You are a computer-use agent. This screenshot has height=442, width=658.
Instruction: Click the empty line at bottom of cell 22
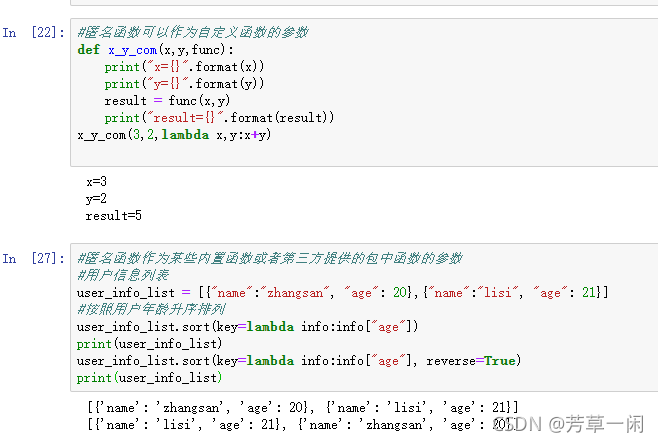pyautogui.click(x=364, y=153)
